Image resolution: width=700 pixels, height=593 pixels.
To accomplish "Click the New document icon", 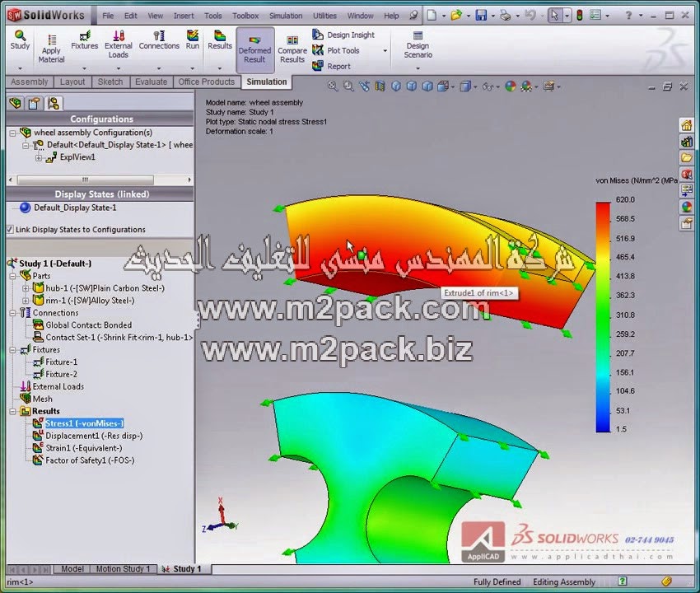I will coord(432,16).
